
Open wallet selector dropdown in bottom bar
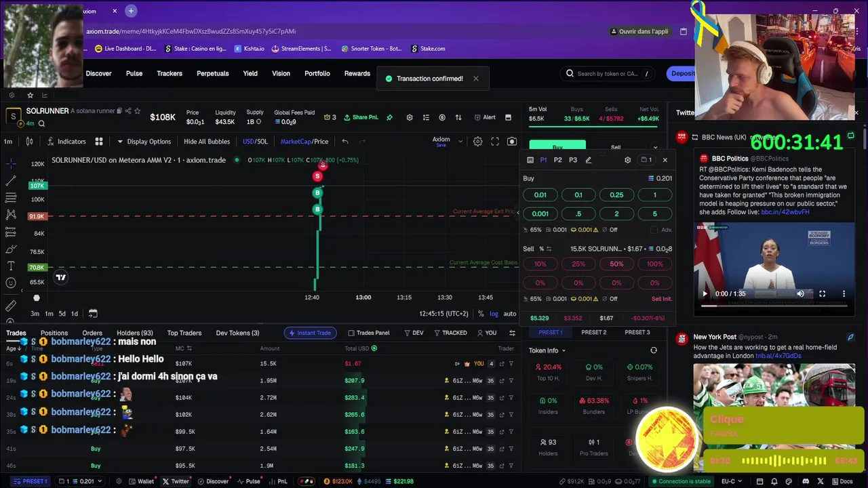[81, 481]
